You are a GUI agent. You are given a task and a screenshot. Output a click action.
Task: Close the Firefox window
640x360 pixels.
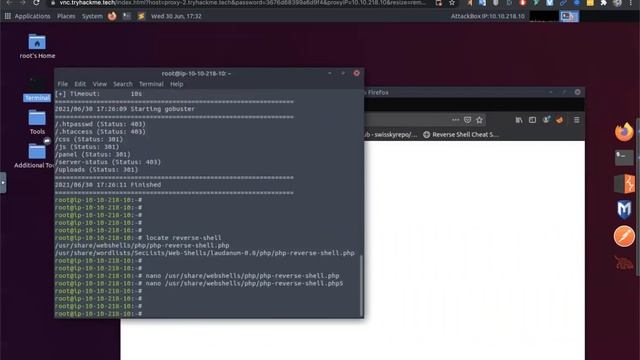point(577,92)
